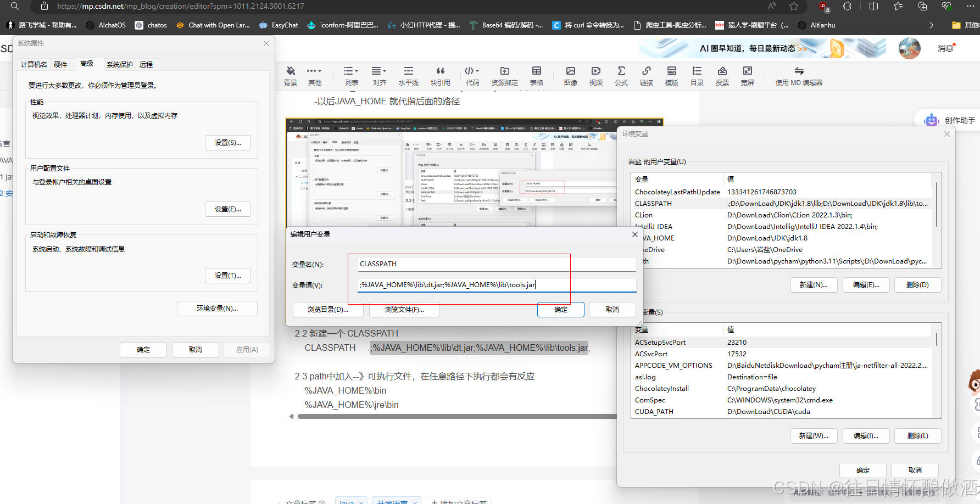Open the EasyChat bookmark
Screen dimensions: 980x504
279,25
